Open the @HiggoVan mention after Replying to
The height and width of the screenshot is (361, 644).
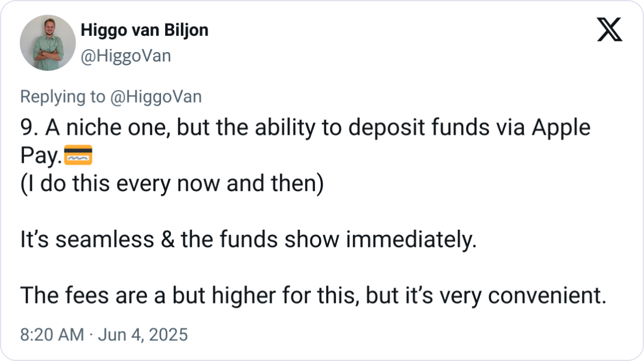pyautogui.click(x=156, y=97)
